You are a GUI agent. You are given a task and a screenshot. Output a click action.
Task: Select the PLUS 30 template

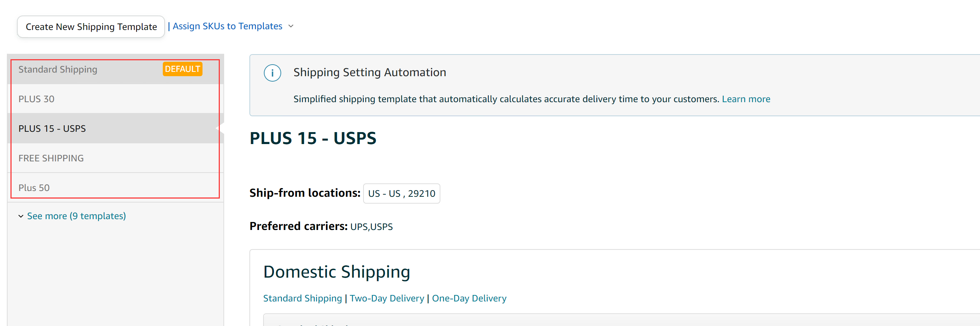tap(36, 99)
